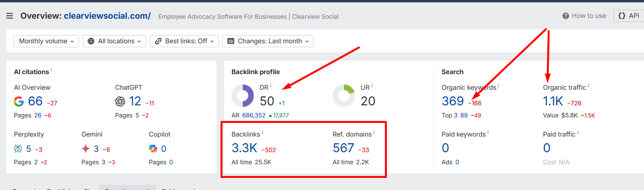Viewport: 644px width, 190px height.
Task: Open the Ref. domains 567 value
Action: 344,148
